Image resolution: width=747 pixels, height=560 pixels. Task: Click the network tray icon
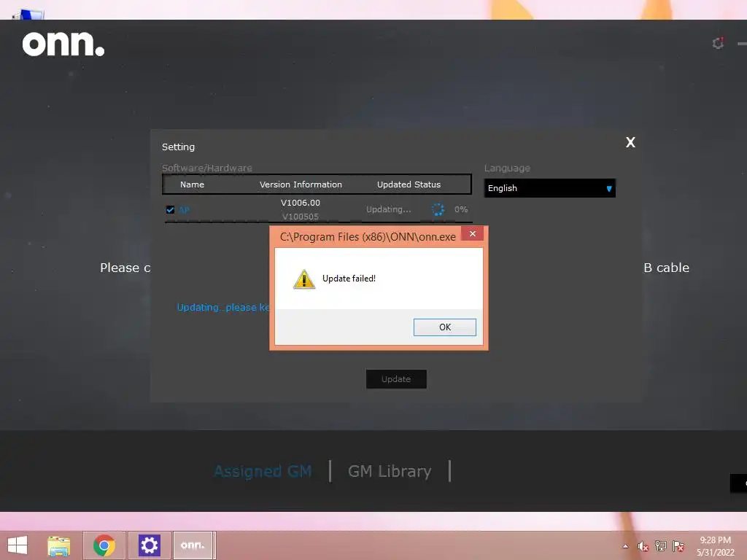pyautogui.click(x=661, y=545)
